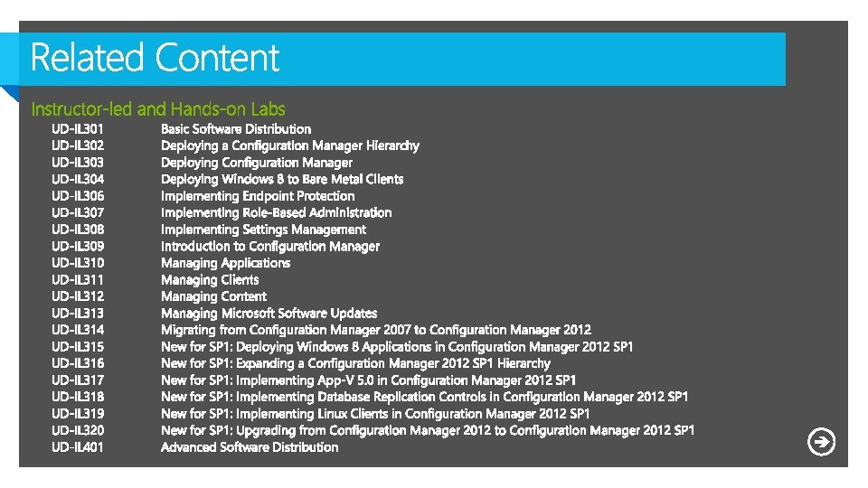Screen dimensions: 868x488
Task: Click course code UD-IL304
Action: 78,179
